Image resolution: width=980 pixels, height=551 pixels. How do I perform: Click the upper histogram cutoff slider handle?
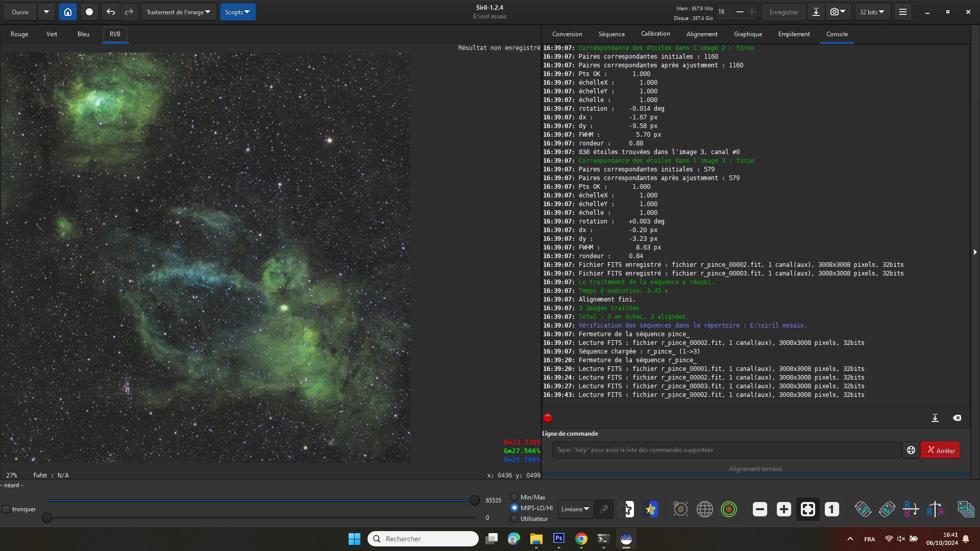pyautogui.click(x=474, y=500)
